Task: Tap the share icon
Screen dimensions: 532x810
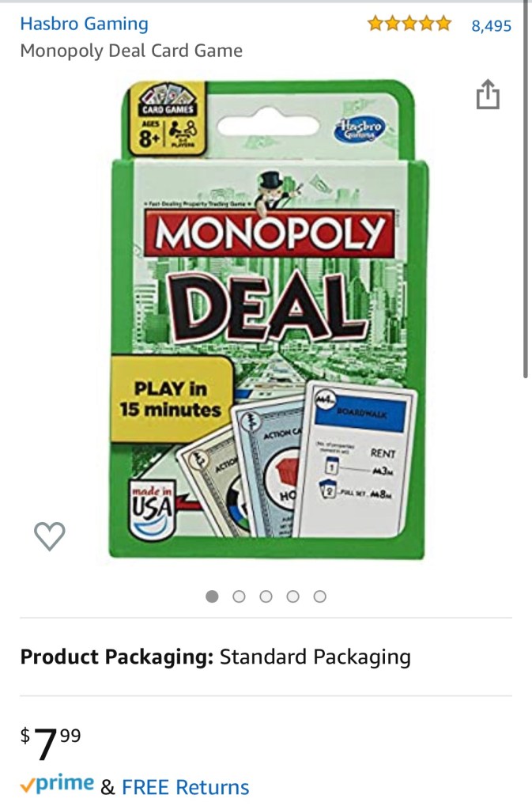Action: pyautogui.click(x=488, y=95)
